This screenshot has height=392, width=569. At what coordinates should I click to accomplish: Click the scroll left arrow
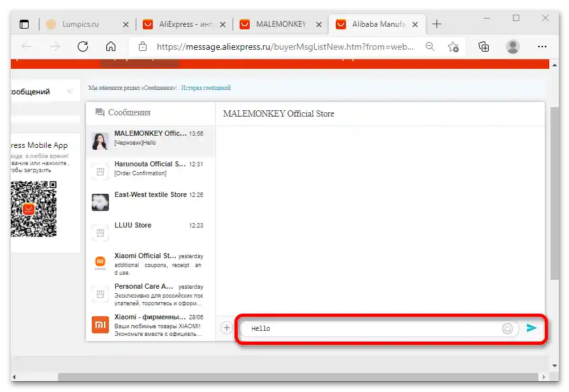pos(14,377)
